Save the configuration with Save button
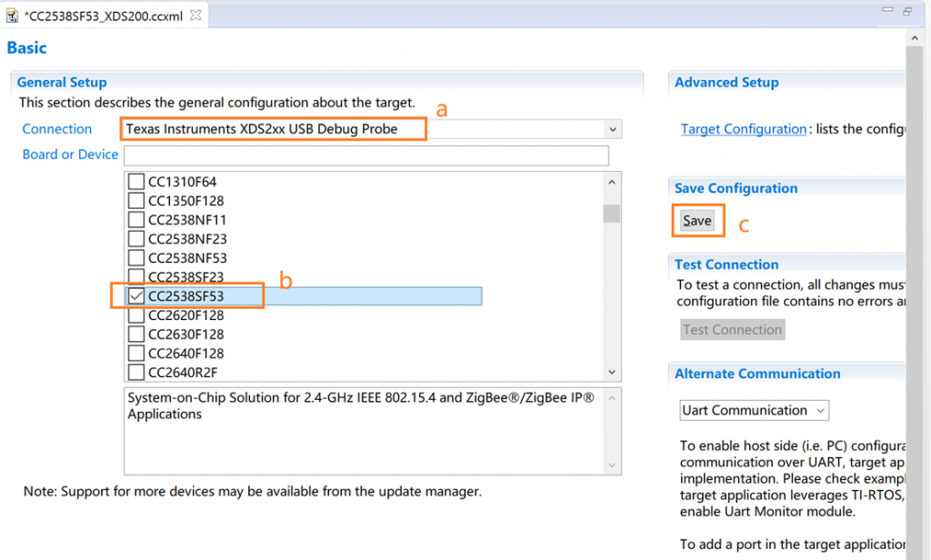 click(697, 221)
